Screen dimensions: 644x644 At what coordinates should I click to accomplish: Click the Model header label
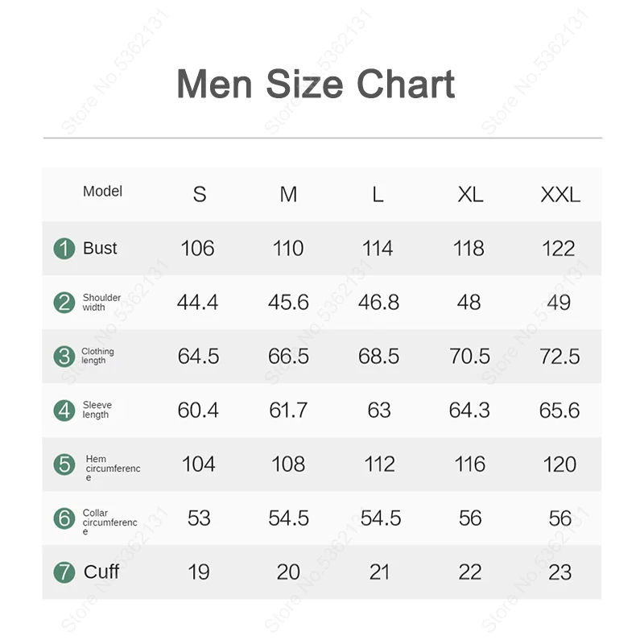pos(102,192)
